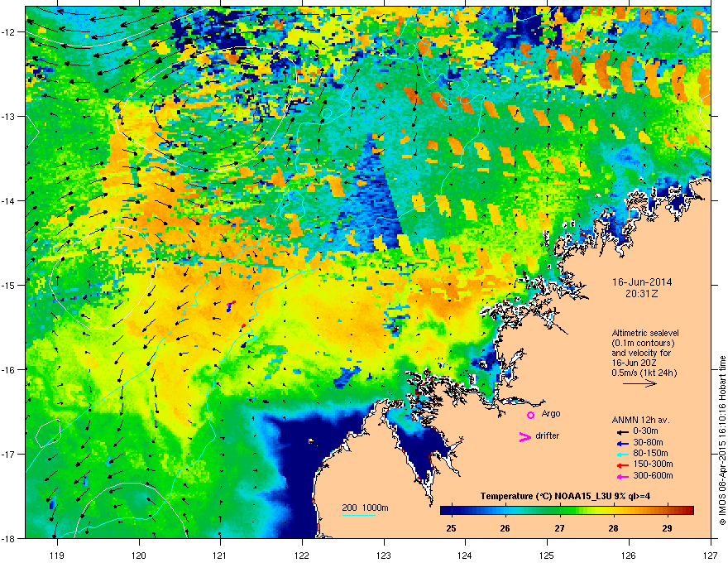Click the cyan 80-150m legend arrow

(623, 454)
